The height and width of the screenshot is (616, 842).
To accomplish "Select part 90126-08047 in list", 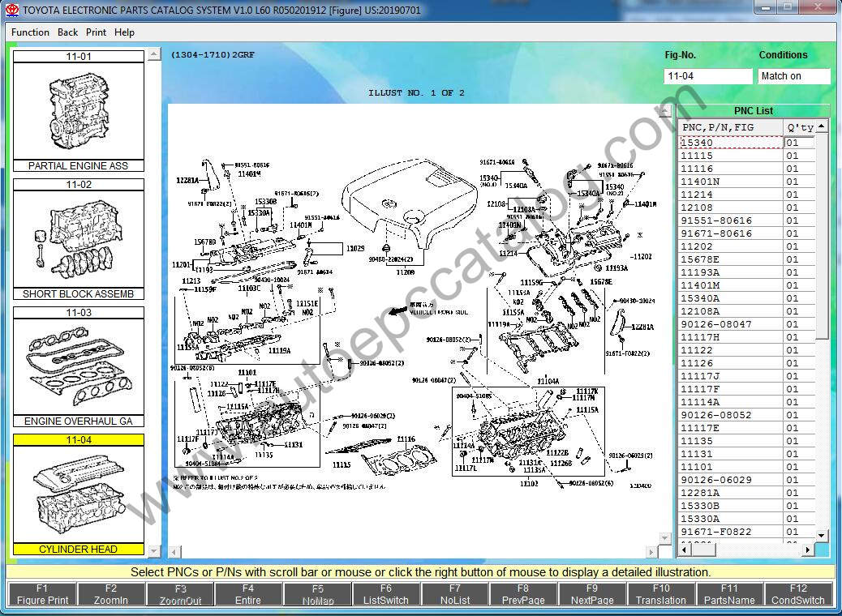I will point(746,324).
